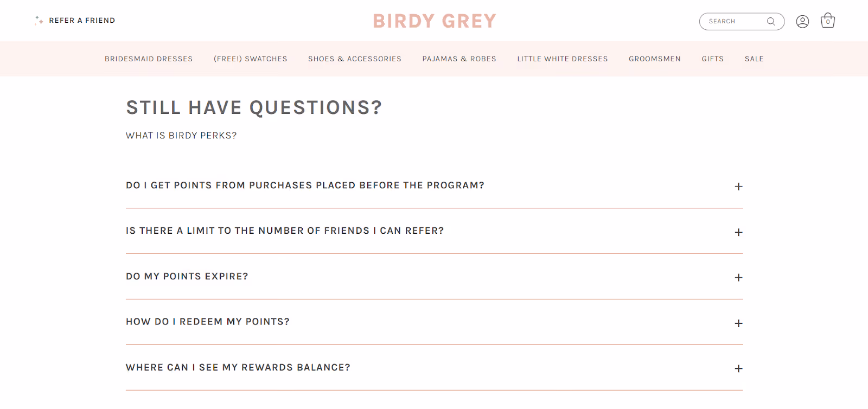Open the Bridesmaid Dresses menu
The height and width of the screenshot is (409, 868).
(x=148, y=59)
